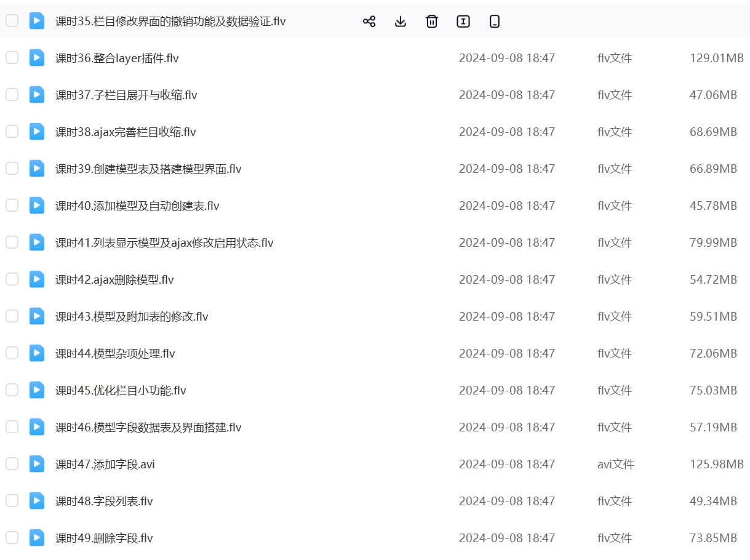Image resolution: width=750 pixels, height=560 pixels.
Task: Click the rename icon on 课时35 row
Action: click(463, 22)
